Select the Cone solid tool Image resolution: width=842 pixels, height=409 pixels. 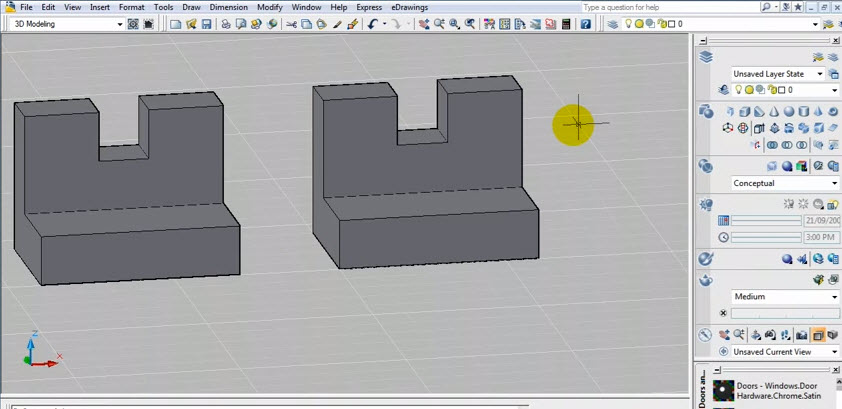click(x=774, y=112)
